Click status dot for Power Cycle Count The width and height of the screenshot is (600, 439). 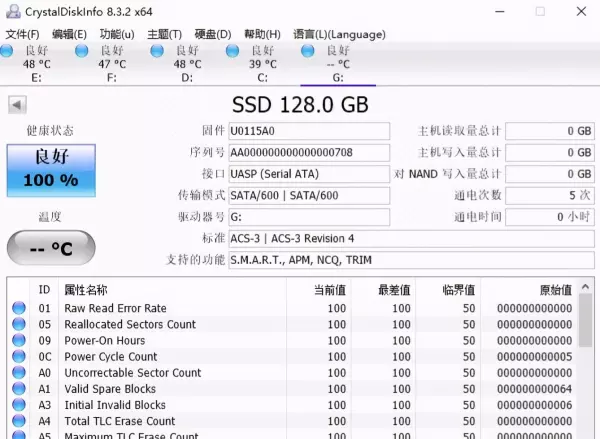click(19, 356)
